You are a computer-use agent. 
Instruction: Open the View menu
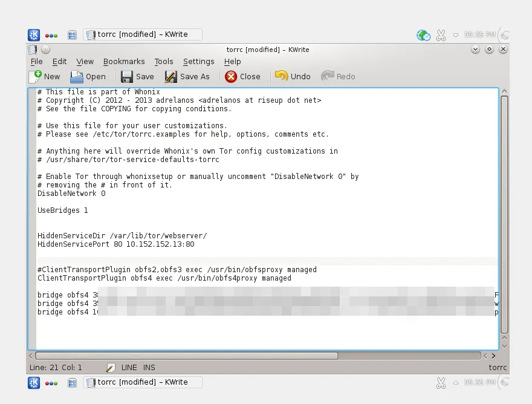[85, 62]
